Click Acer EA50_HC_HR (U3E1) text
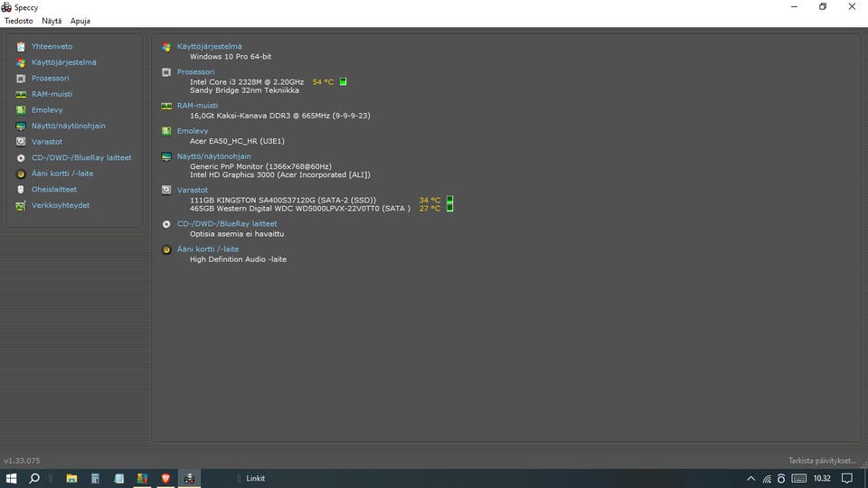 (237, 141)
